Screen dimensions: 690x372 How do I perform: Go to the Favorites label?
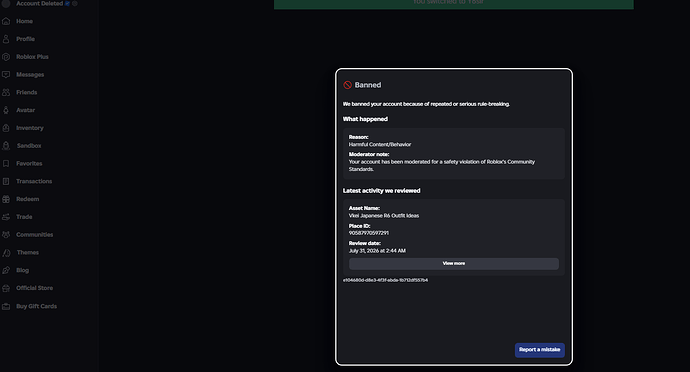[29, 163]
